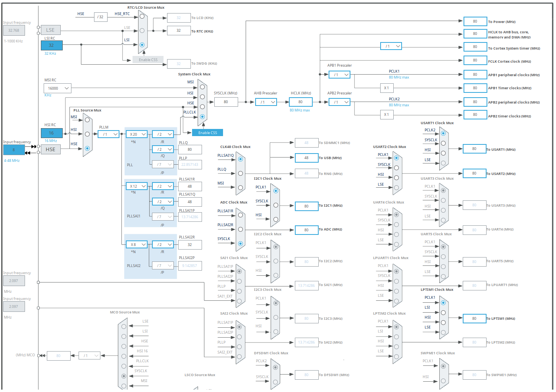The image size is (556, 392).
Task: Open the AHB Prescaler dropdown
Action: (266, 102)
